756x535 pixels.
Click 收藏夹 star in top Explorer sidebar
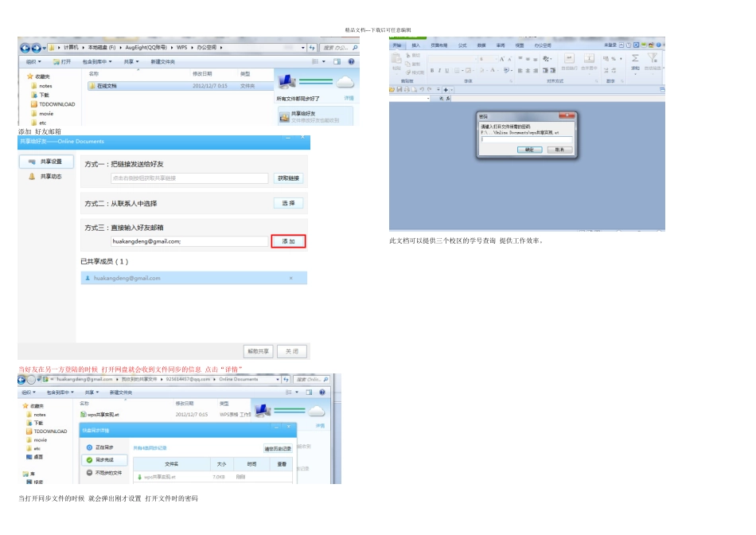pos(30,76)
